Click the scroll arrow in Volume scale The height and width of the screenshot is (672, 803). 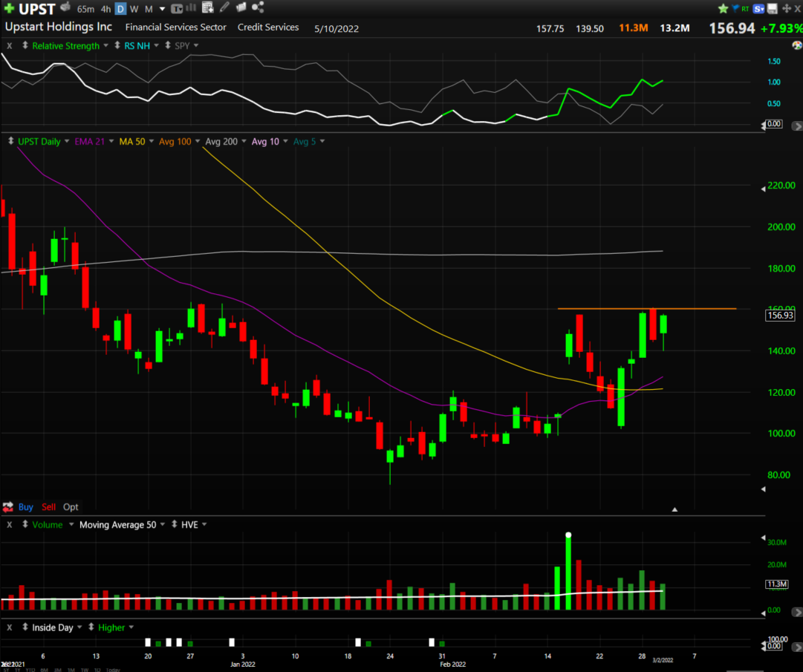tap(797, 612)
